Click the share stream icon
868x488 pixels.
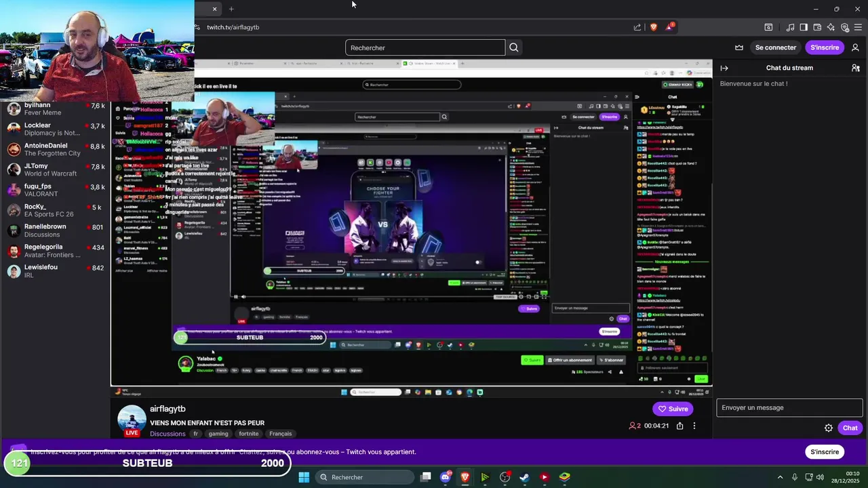[x=679, y=426]
